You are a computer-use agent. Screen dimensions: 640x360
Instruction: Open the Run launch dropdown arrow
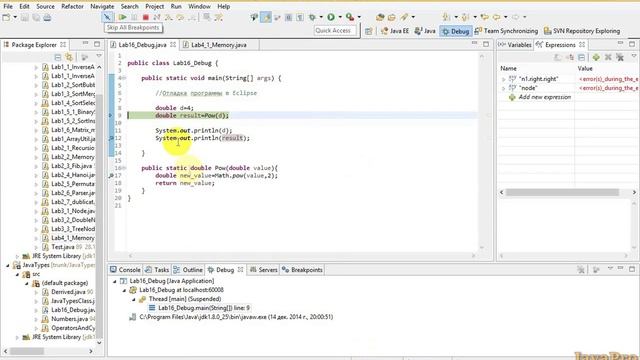(x=340, y=17)
